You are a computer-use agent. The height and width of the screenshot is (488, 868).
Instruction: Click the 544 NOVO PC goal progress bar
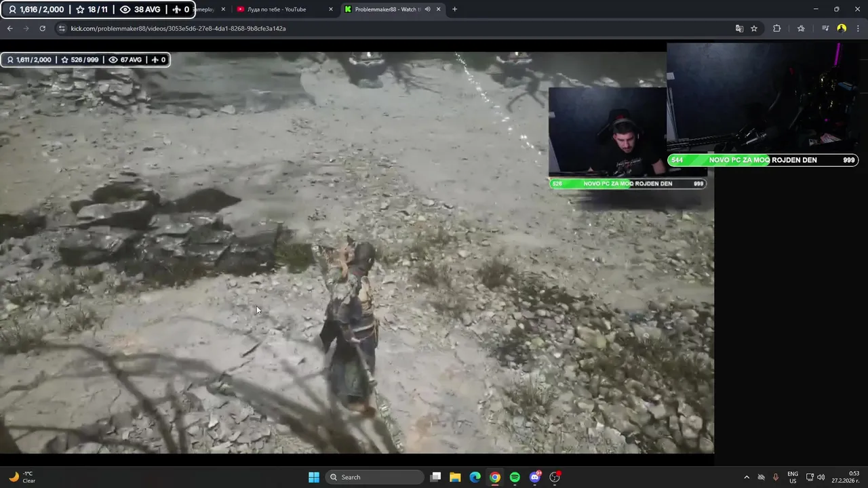(x=763, y=160)
